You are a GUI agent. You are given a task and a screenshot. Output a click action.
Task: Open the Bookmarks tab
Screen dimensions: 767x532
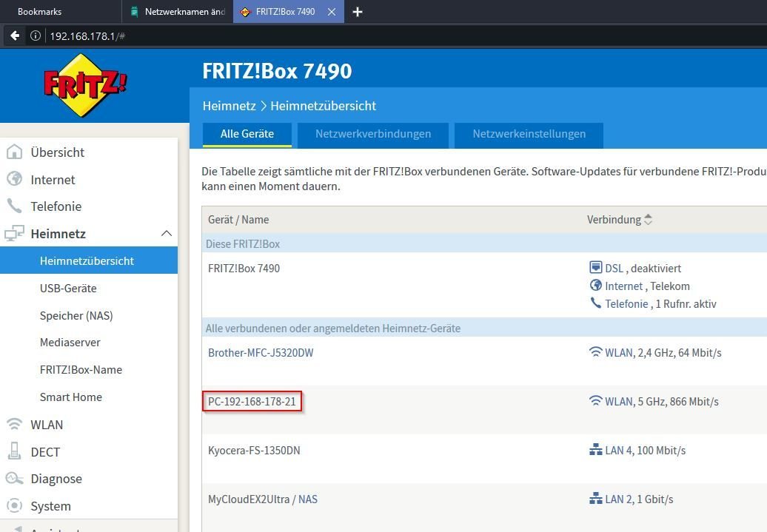click(39, 12)
